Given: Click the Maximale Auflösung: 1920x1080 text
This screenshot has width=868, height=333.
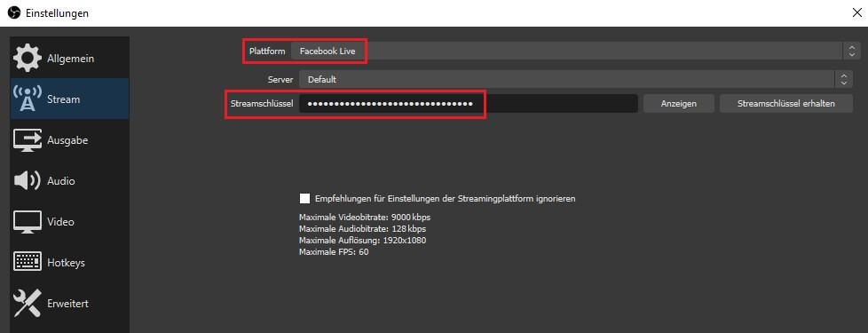Looking at the screenshot, I should [x=362, y=240].
